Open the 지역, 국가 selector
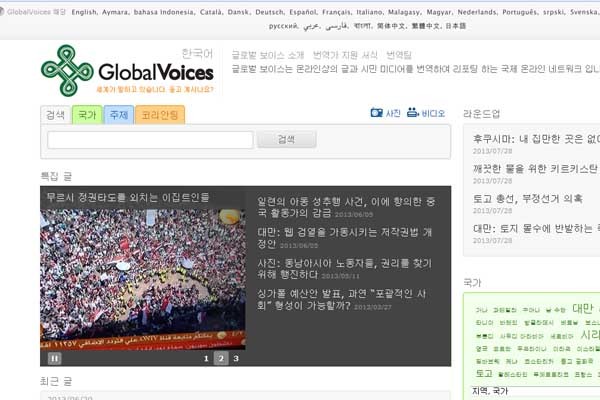Screen dimensions: 600x400 click(x=536, y=391)
